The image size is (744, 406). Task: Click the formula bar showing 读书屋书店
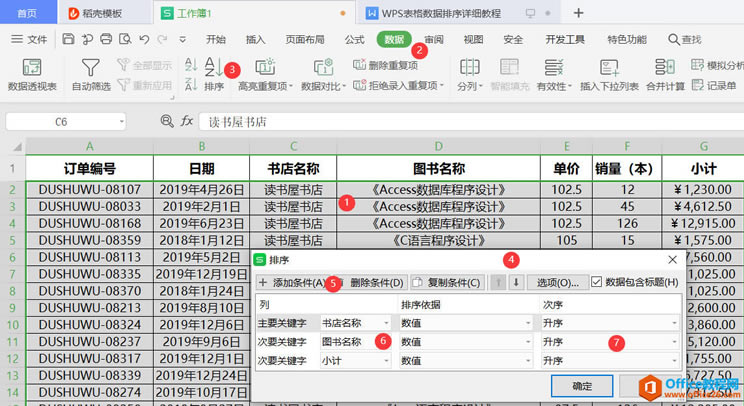point(472,122)
